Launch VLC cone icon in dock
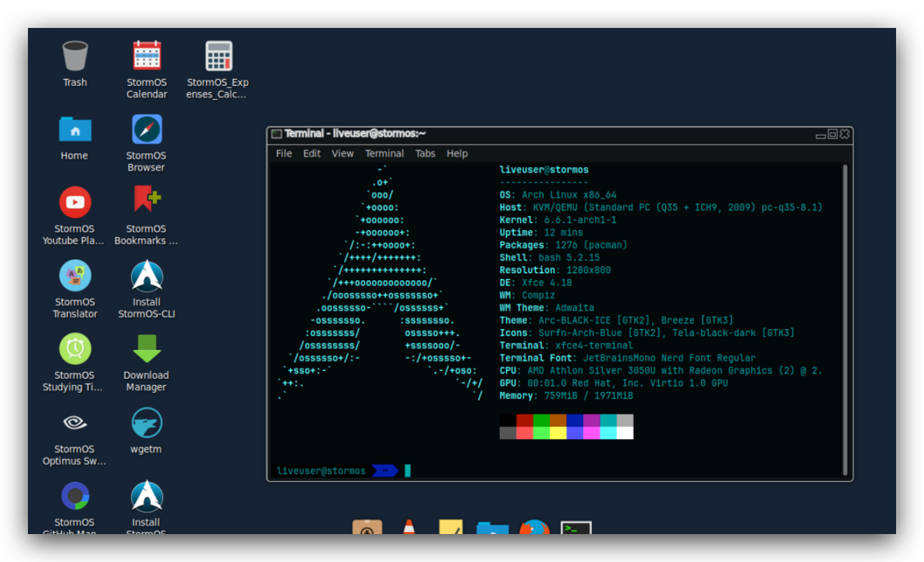The image size is (924, 562). [x=409, y=528]
